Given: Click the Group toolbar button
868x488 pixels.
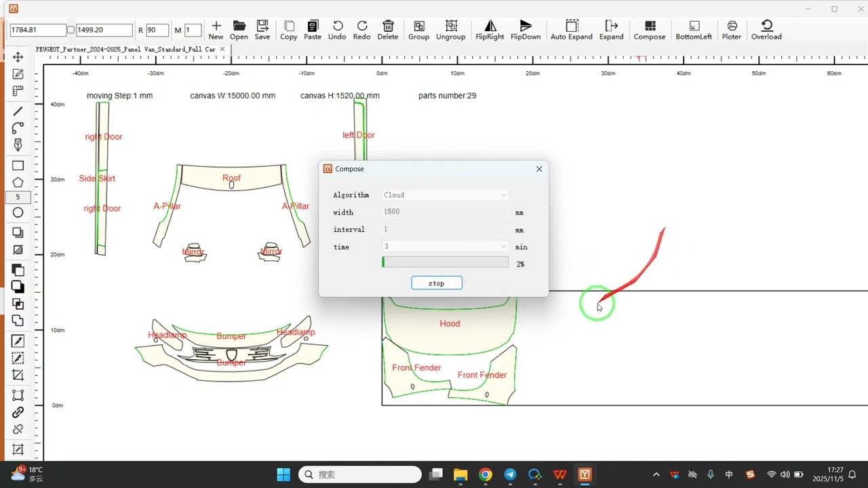Looking at the screenshot, I should pos(419,30).
